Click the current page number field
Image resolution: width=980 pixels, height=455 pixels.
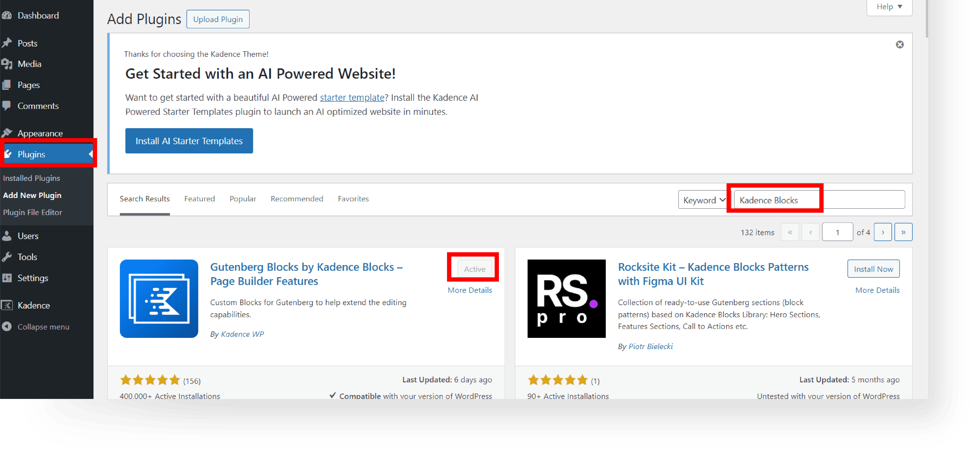point(837,232)
